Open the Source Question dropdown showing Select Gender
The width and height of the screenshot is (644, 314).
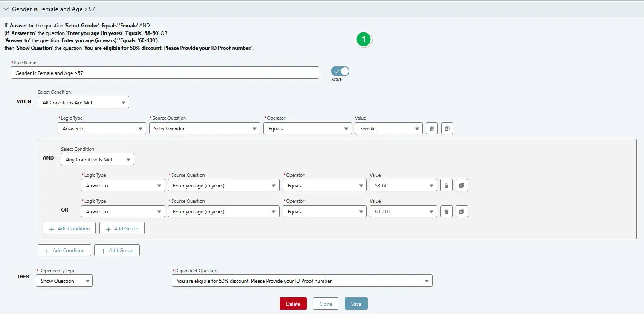click(x=204, y=128)
